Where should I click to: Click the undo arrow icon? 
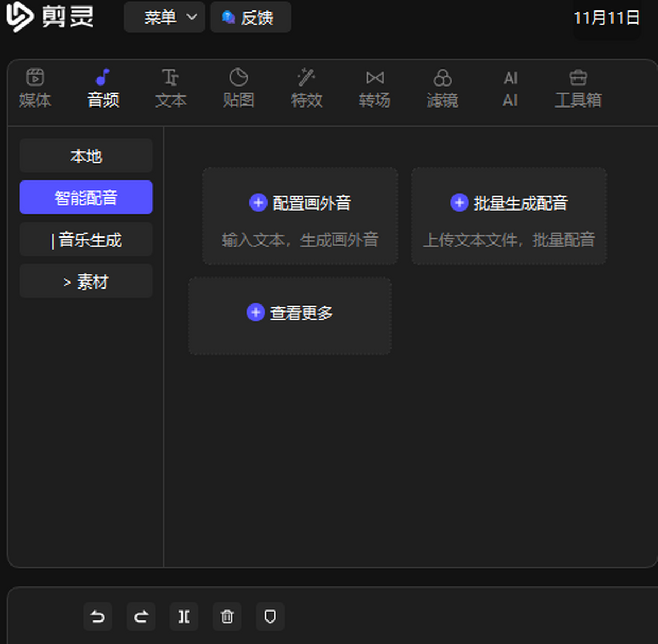[x=98, y=617]
